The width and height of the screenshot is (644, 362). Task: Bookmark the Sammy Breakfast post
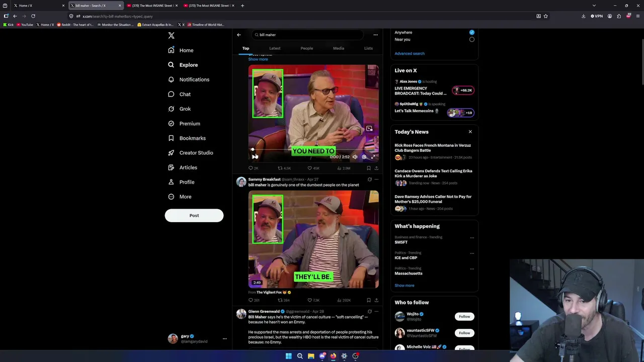click(x=368, y=300)
